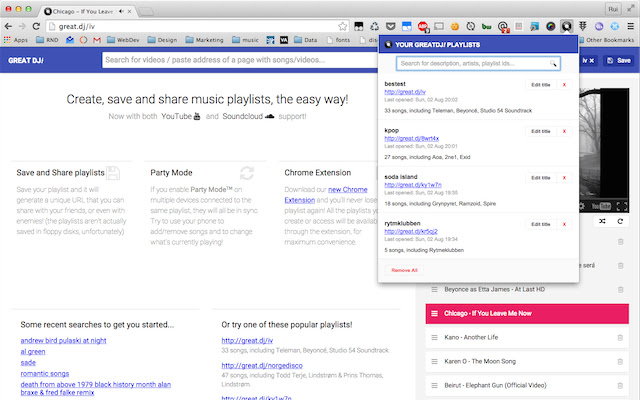Click the YouTube logo on the video player
Screen dimensions: 640x400
coord(602,206)
